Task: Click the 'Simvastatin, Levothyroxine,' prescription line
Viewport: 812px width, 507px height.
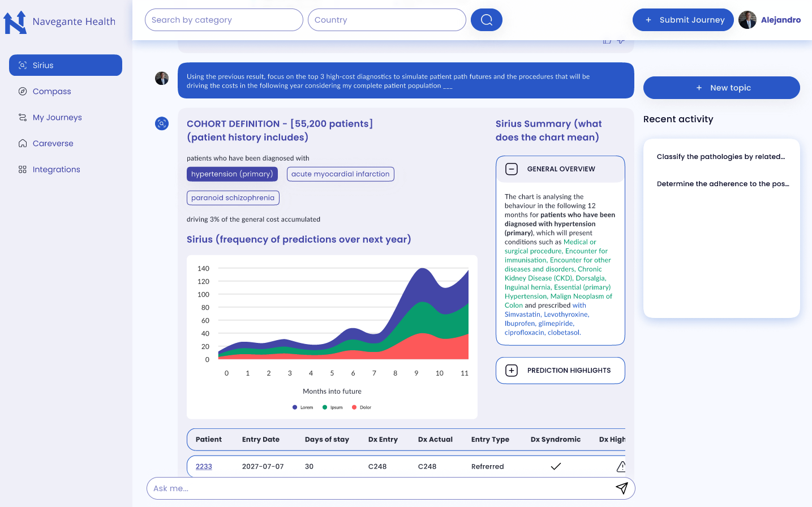Action: [x=547, y=315]
